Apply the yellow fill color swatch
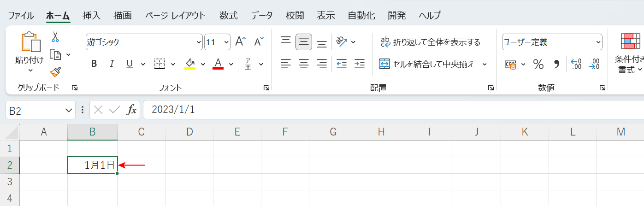The image size is (644, 206). point(189,64)
